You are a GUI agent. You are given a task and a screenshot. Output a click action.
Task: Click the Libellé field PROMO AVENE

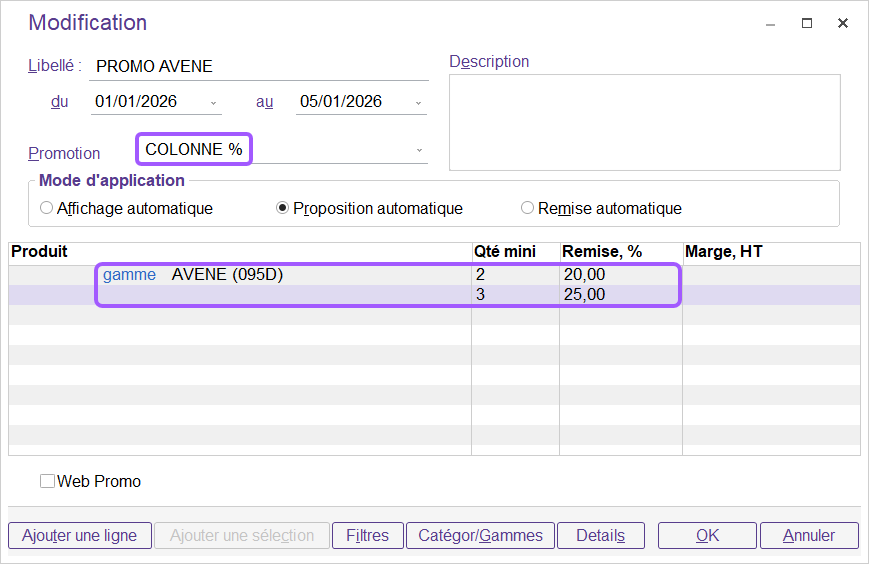(x=257, y=67)
